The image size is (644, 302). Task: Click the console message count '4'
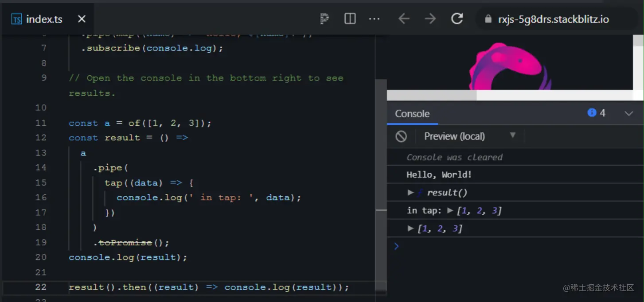tap(602, 113)
